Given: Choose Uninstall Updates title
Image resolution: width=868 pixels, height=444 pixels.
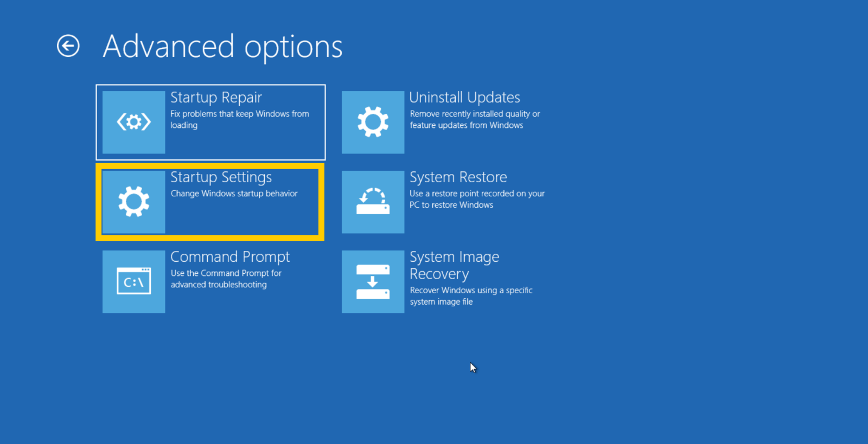Looking at the screenshot, I should tap(464, 98).
